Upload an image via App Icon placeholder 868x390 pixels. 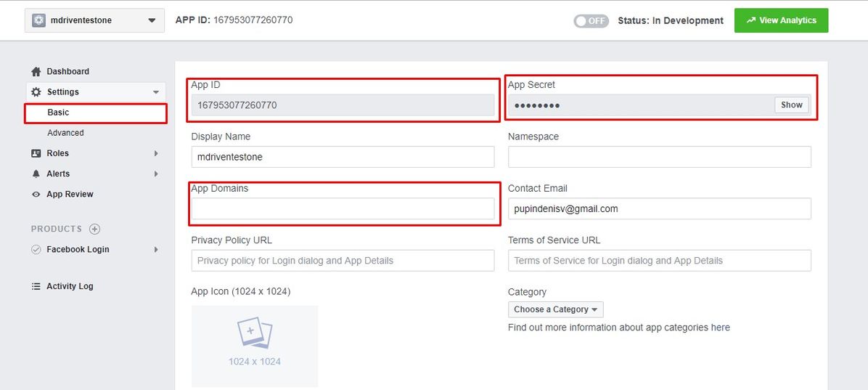tap(255, 346)
